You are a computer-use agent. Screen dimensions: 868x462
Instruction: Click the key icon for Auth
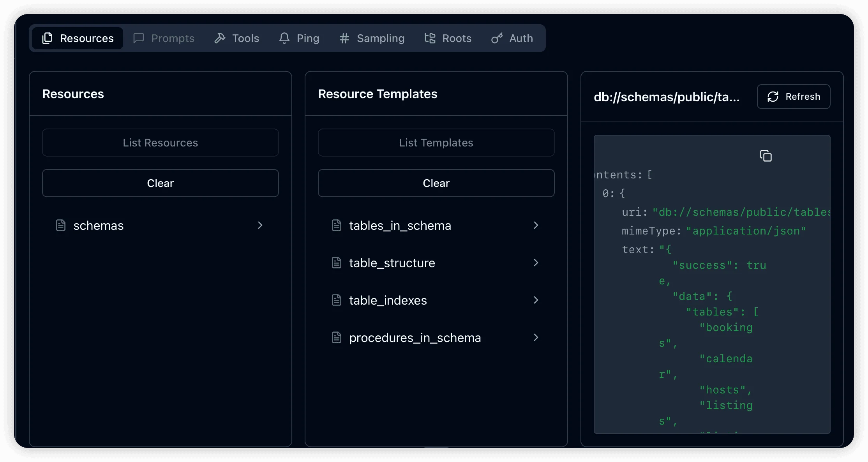497,38
